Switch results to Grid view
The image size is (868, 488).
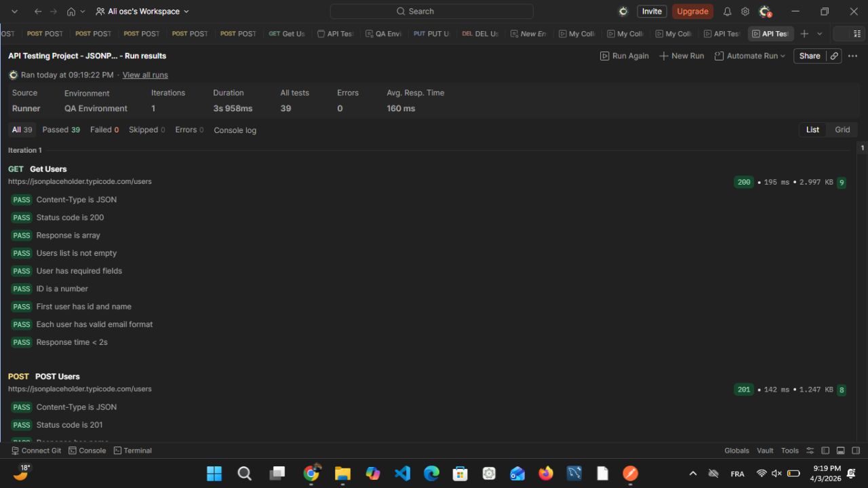click(842, 130)
